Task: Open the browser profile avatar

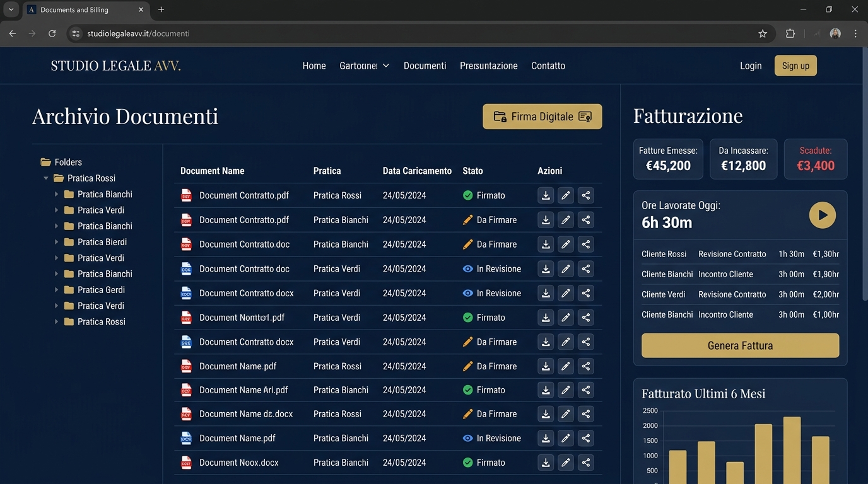Action: (x=835, y=33)
